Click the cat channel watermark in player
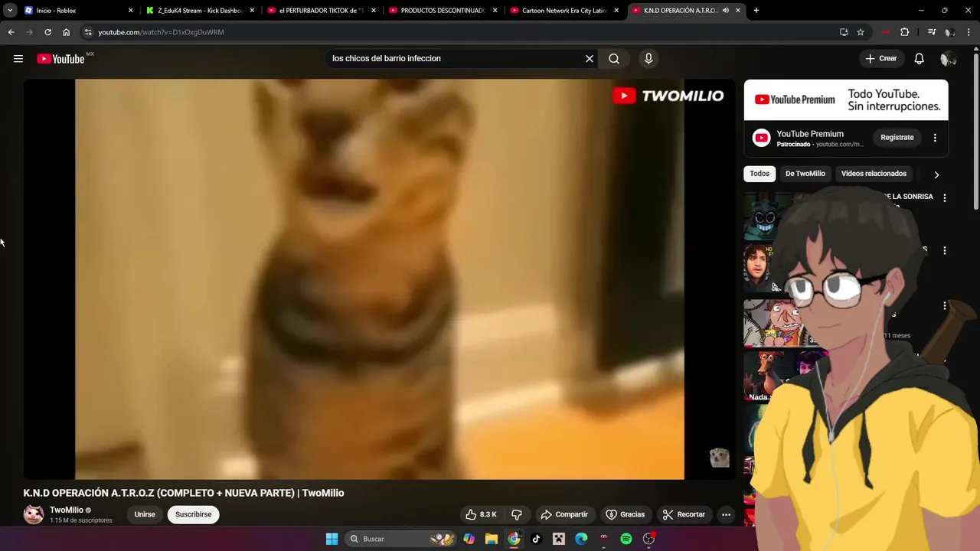980x551 pixels. click(719, 458)
